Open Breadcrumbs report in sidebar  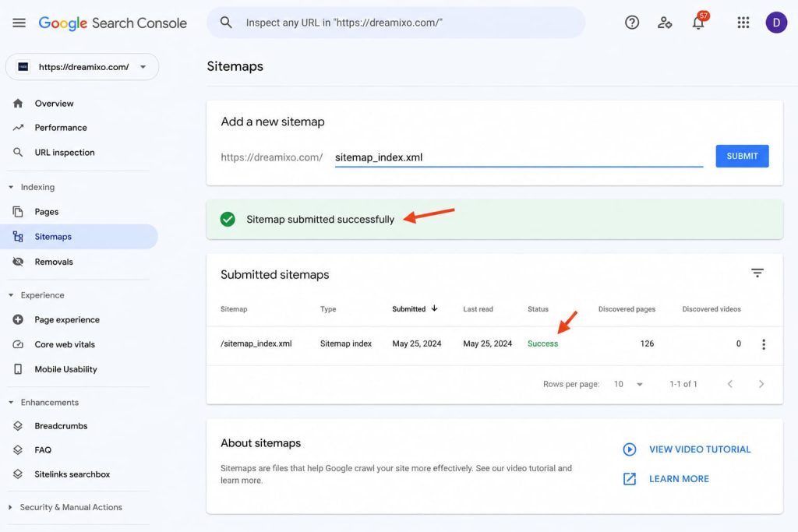point(61,426)
